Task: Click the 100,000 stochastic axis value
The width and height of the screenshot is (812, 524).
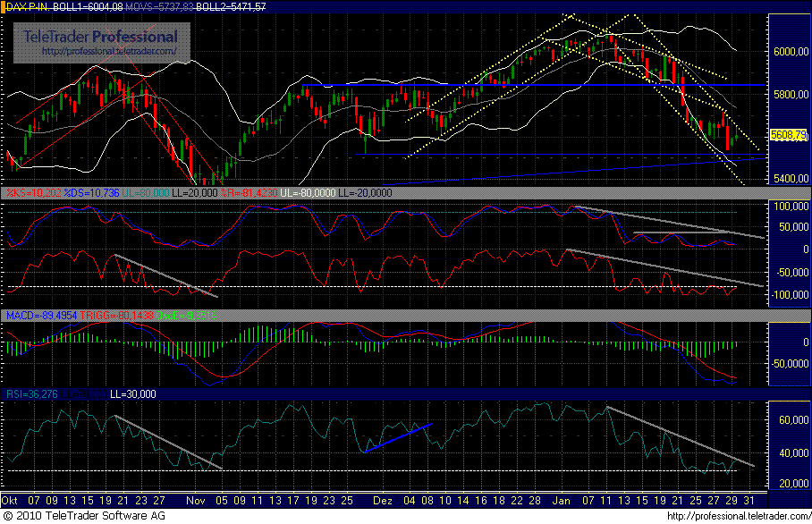Action: coord(791,206)
